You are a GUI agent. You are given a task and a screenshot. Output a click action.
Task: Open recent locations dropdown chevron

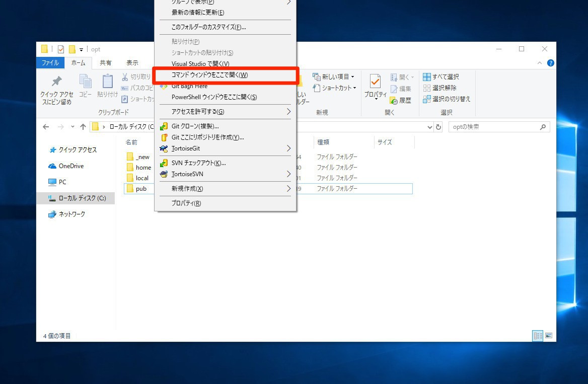click(72, 127)
